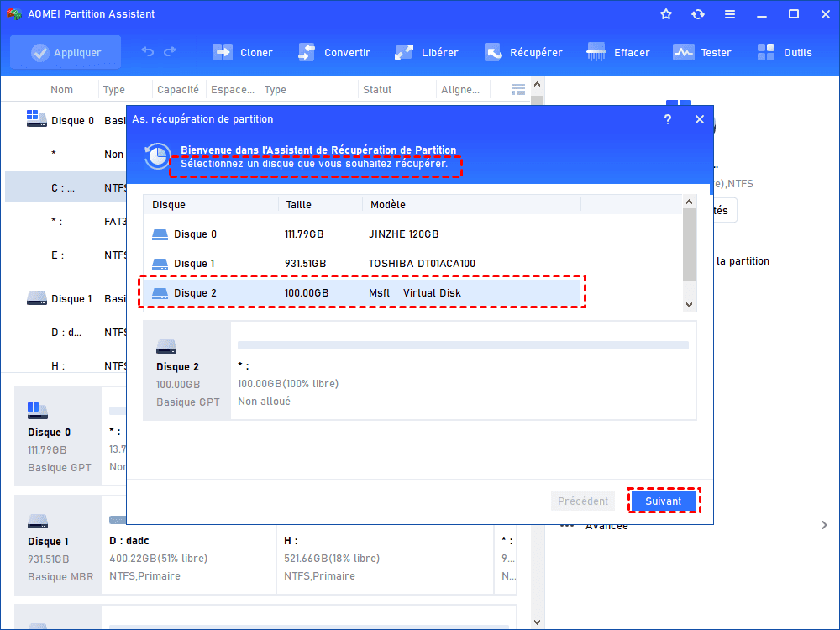Open the Cloner tool
The height and width of the screenshot is (630, 840).
tap(242, 52)
